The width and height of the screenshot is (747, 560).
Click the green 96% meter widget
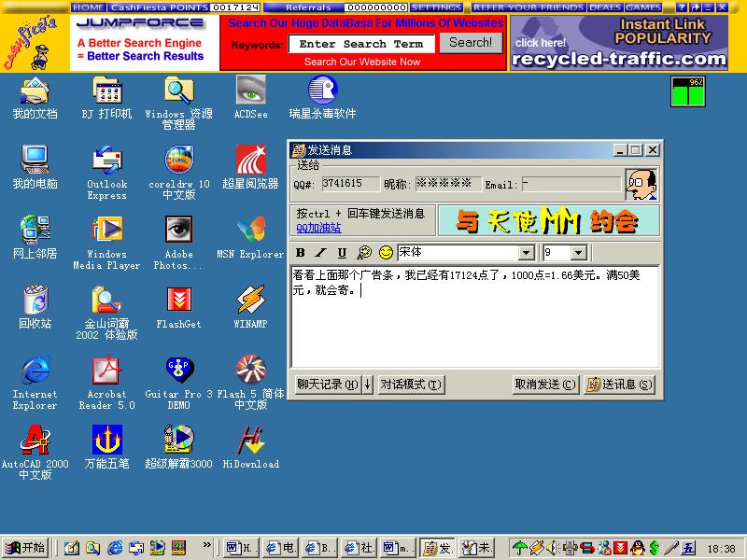[x=688, y=91]
